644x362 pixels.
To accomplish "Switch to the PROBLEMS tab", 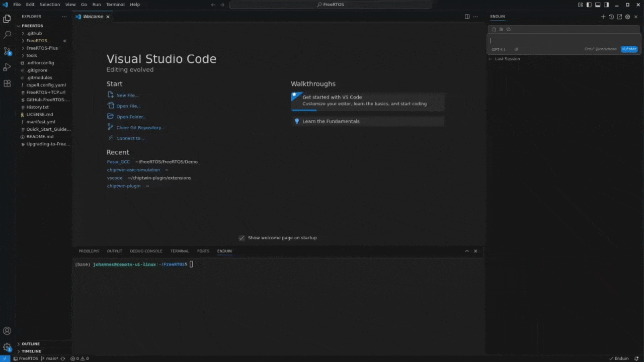I will click(89, 251).
